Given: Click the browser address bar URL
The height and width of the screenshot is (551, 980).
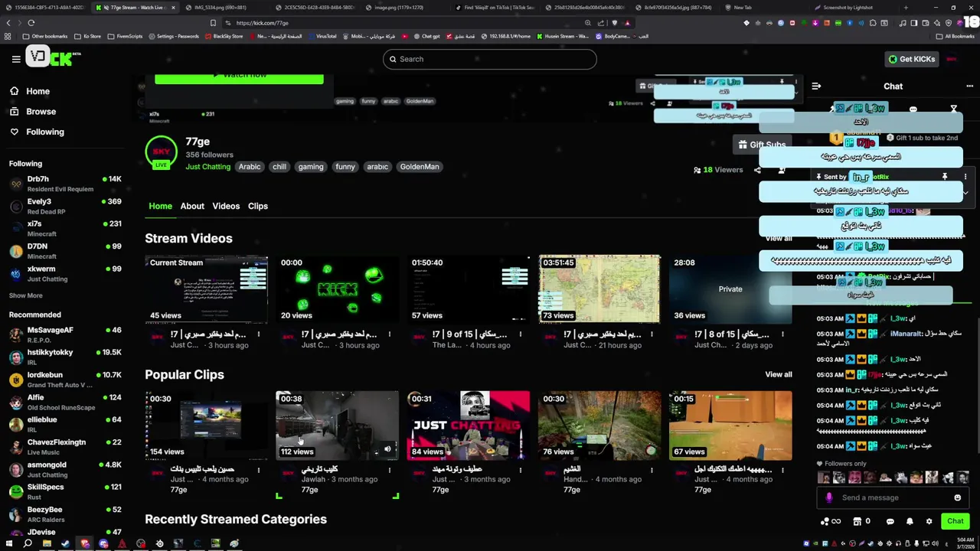Looking at the screenshot, I should pos(262,23).
